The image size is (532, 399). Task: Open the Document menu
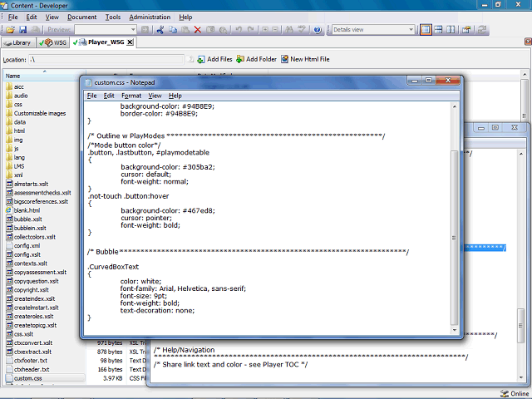[x=81, y=17]
